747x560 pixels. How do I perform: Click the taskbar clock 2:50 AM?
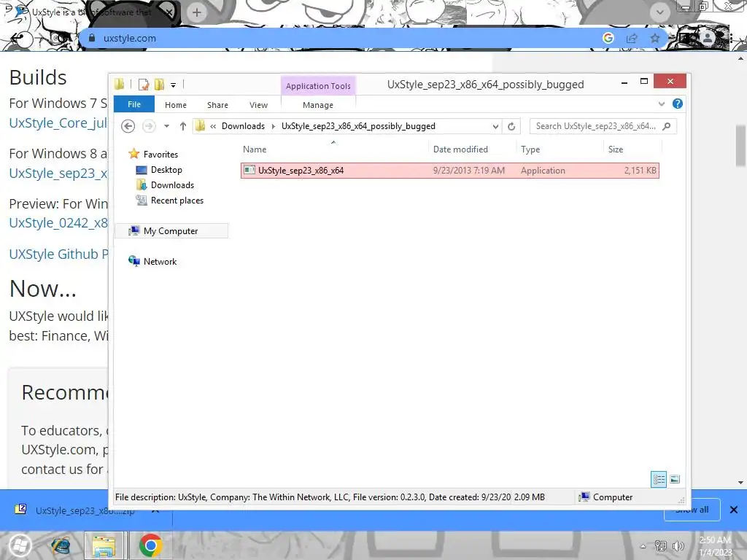tap(715, 546)
